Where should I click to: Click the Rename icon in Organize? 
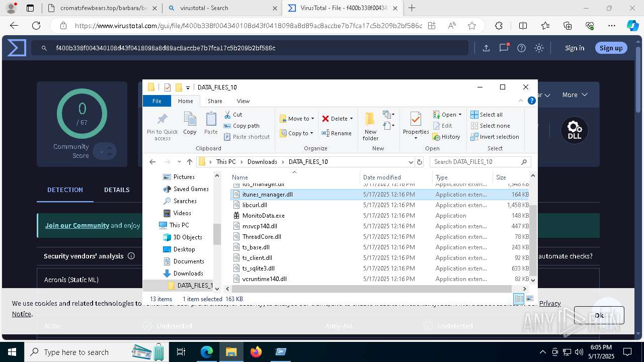pyautogui.click(x=326, y=133)
